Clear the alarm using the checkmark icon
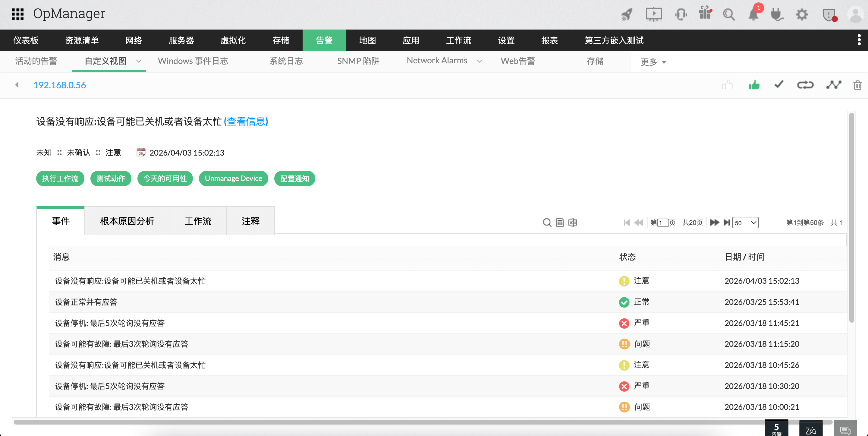The width and height of the screenshot is (868, 436). click(x=778, y=85)
